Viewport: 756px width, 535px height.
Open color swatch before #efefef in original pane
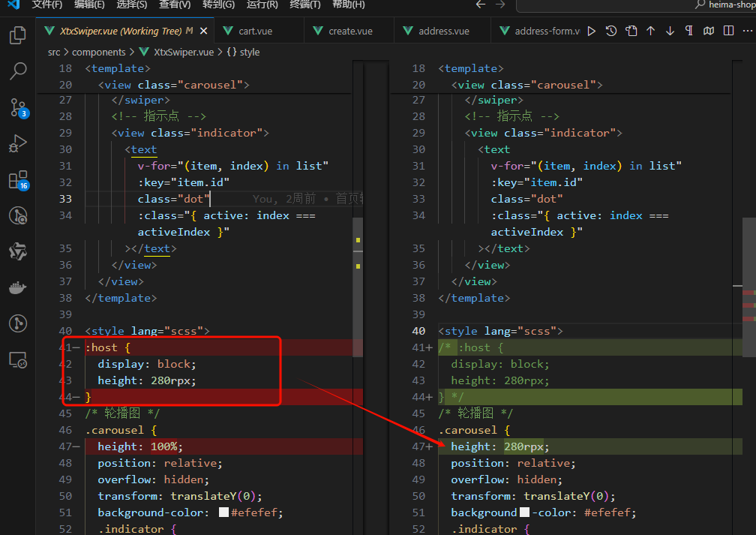pos(223,512)
